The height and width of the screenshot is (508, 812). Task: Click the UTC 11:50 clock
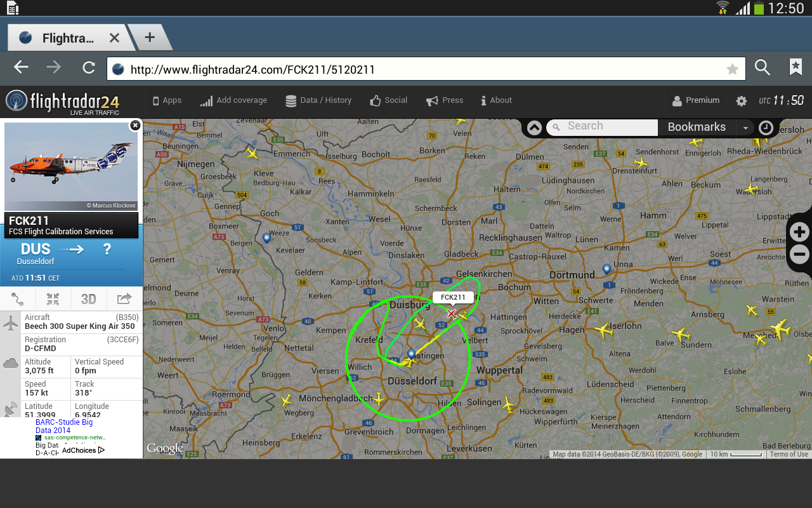coord(782,100)
